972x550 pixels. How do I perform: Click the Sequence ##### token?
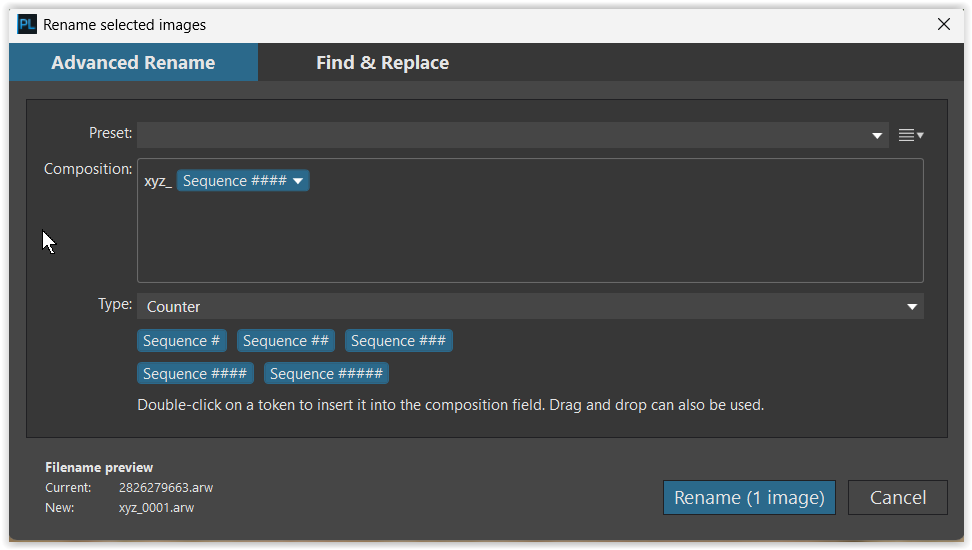(x=326, y=374)
